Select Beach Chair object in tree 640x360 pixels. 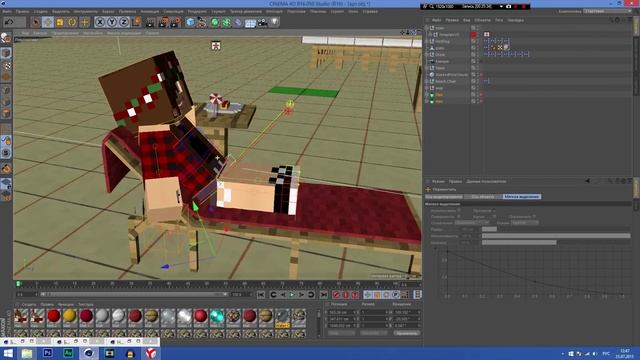(x=446, y=81)
